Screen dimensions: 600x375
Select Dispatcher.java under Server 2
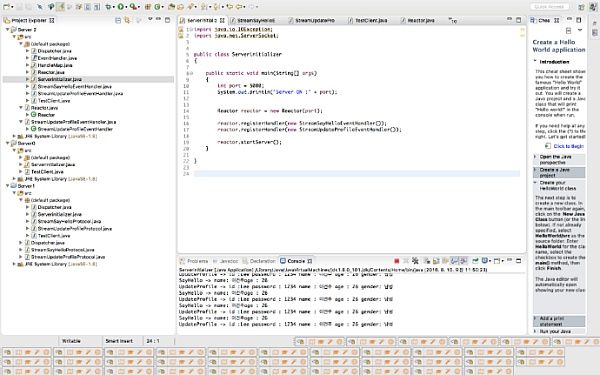click(x=54, y=51)
